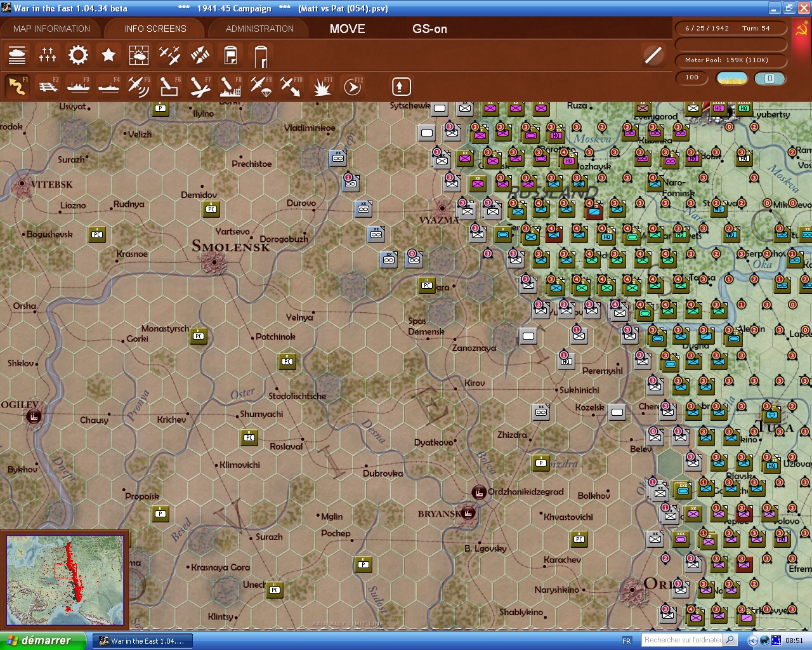The width and height of the screenshot is (812, 650).
Task: Click the exit door icon
Action: 261,56
